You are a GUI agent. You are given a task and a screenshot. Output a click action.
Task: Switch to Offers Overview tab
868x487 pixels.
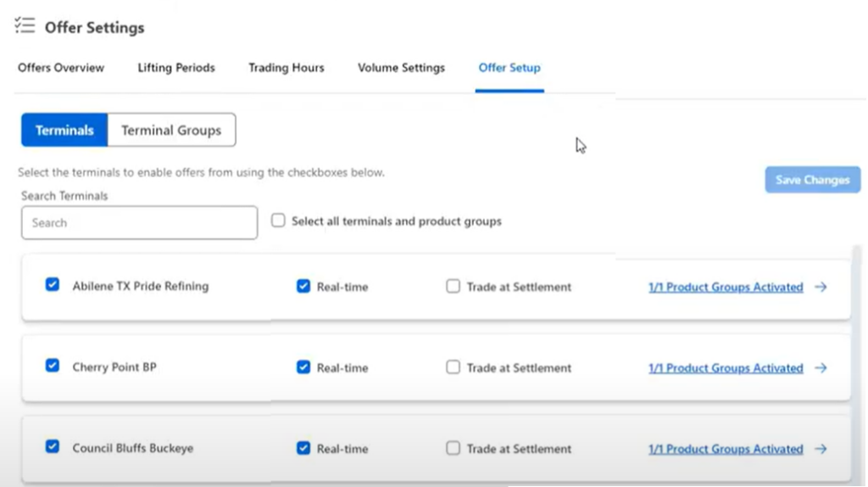[61, 68]
